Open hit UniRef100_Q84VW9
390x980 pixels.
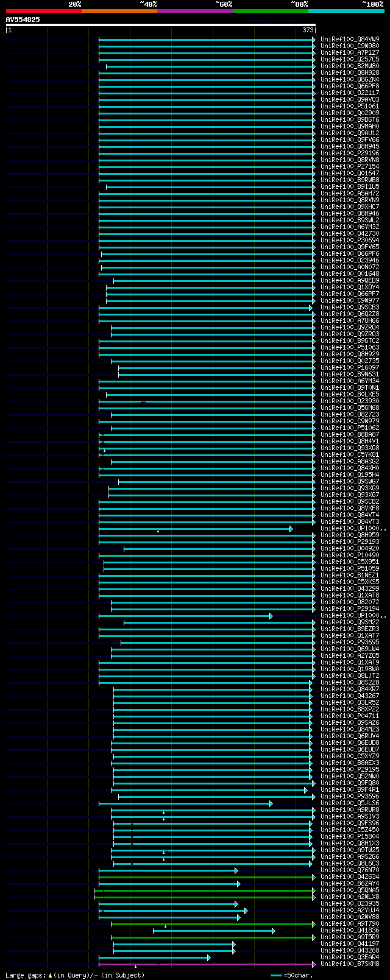(x=350, y=40)
